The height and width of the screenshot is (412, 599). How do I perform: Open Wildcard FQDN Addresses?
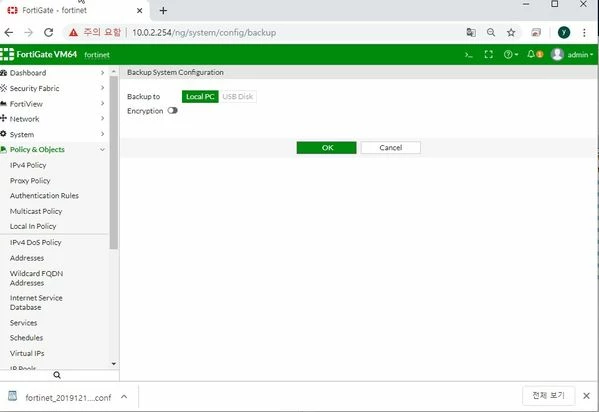36,278
